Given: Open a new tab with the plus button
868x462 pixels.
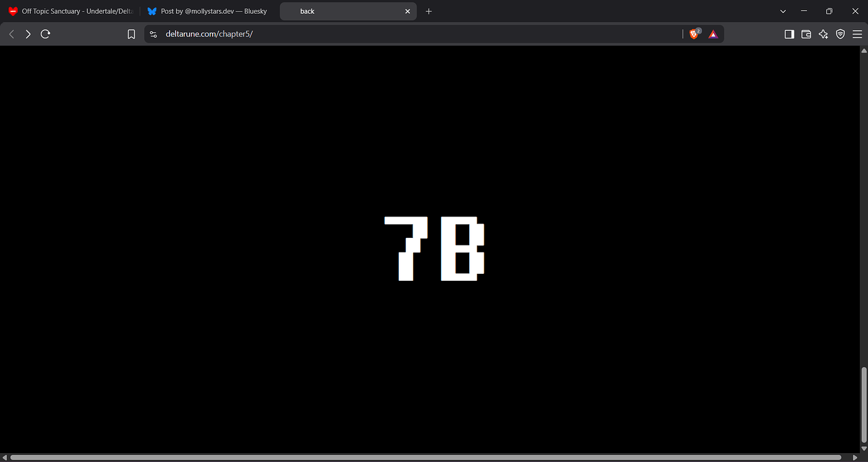Looking at the screenshot, I should click(429, 11).
